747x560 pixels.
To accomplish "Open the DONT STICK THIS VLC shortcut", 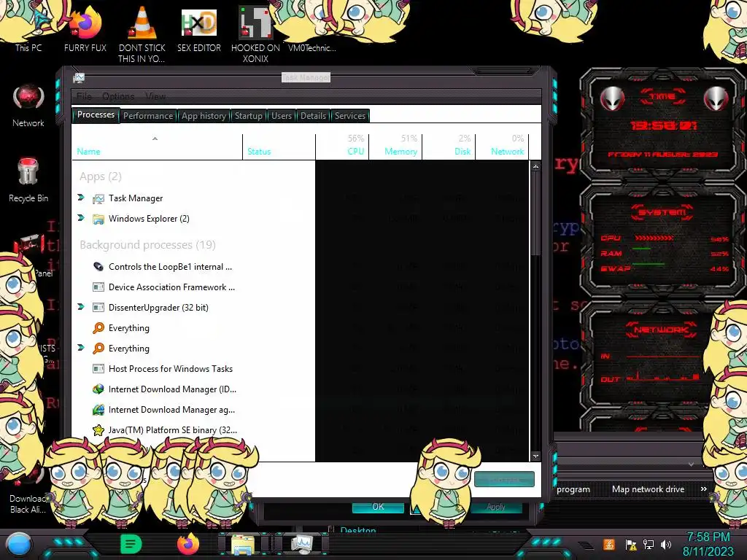I will pos(142,34).
